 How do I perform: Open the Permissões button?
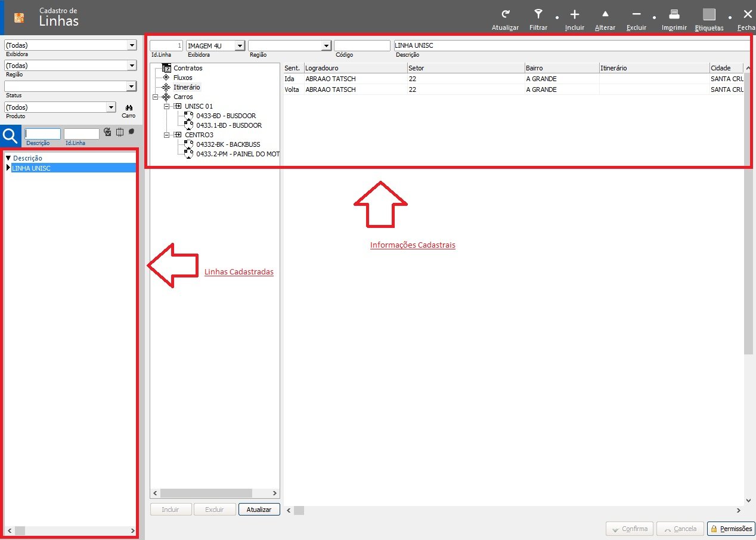731,529
